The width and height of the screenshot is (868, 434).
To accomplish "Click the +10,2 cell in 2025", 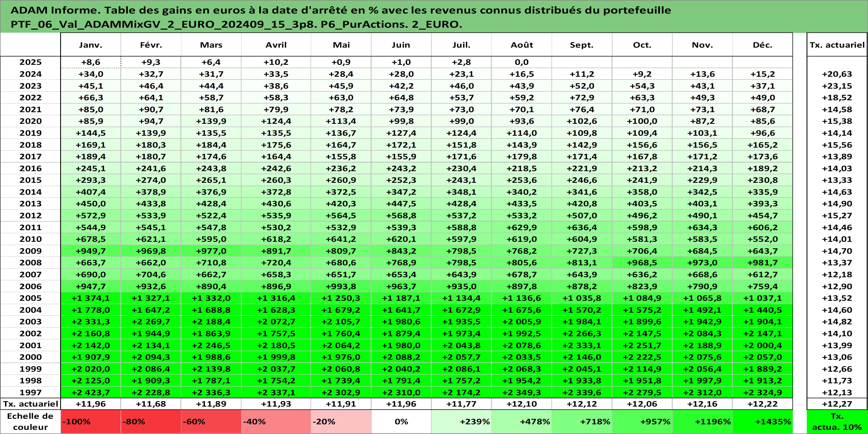I will 276,62.
